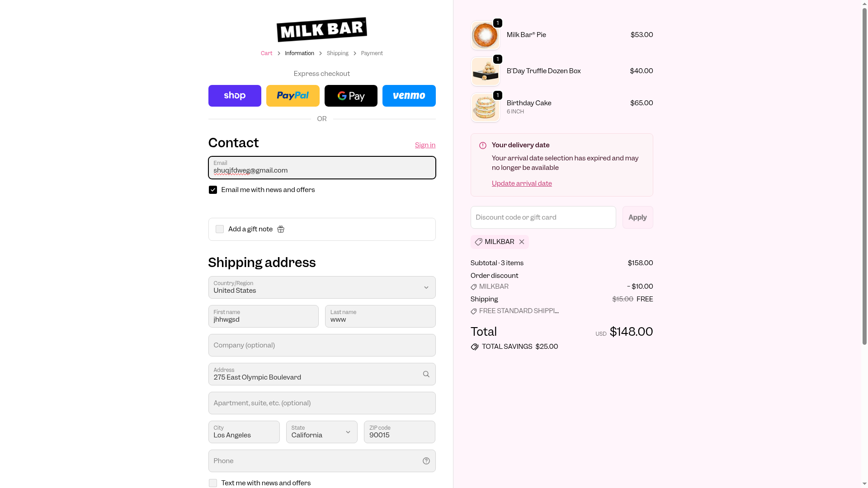Click the phone field help icon
The height and width of the screenshot is (488, 868).
tap(426, 461)
